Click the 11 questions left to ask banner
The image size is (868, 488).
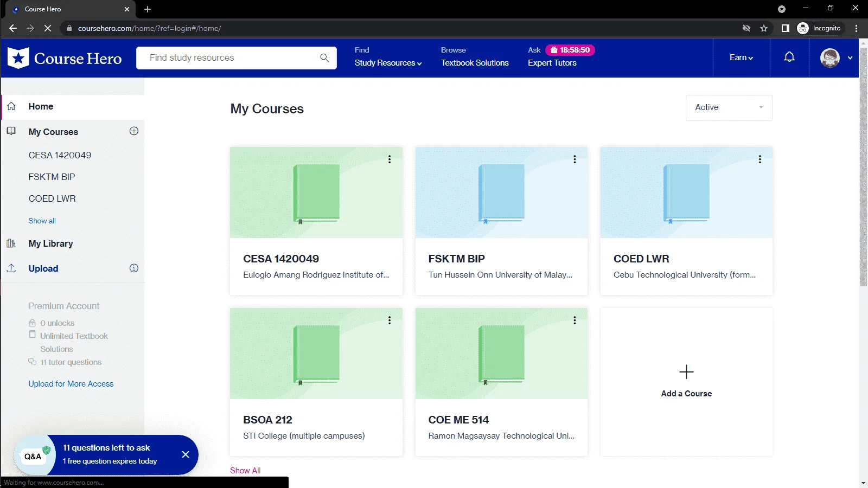point(106,455)
